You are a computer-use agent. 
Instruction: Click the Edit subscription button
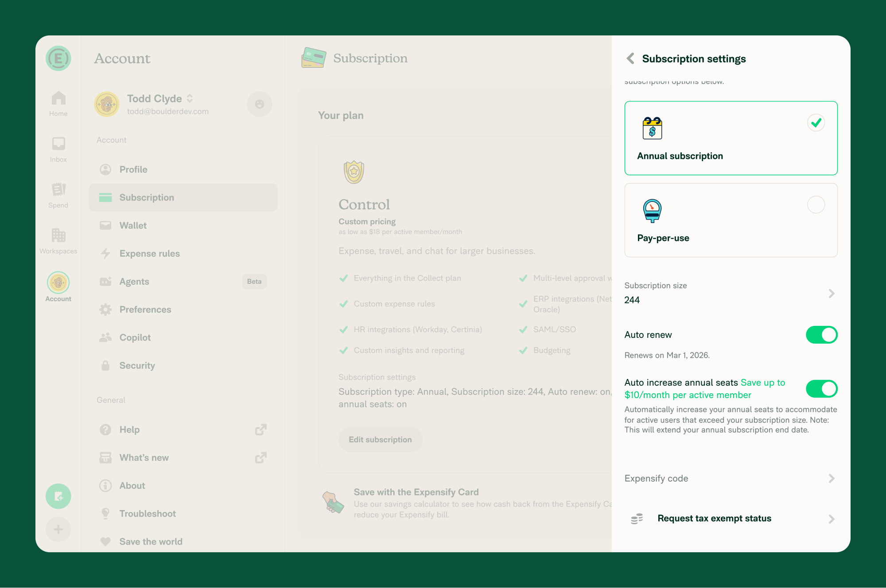pos(380,440)
